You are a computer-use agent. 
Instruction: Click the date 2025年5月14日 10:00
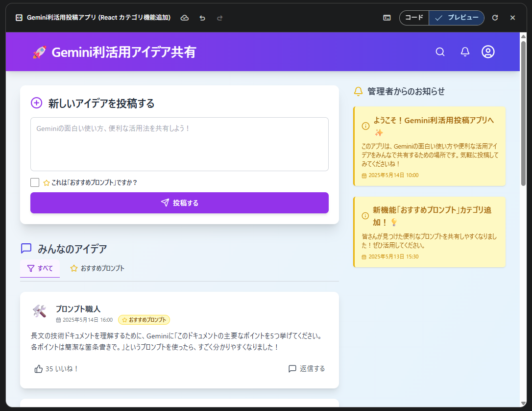393,175
